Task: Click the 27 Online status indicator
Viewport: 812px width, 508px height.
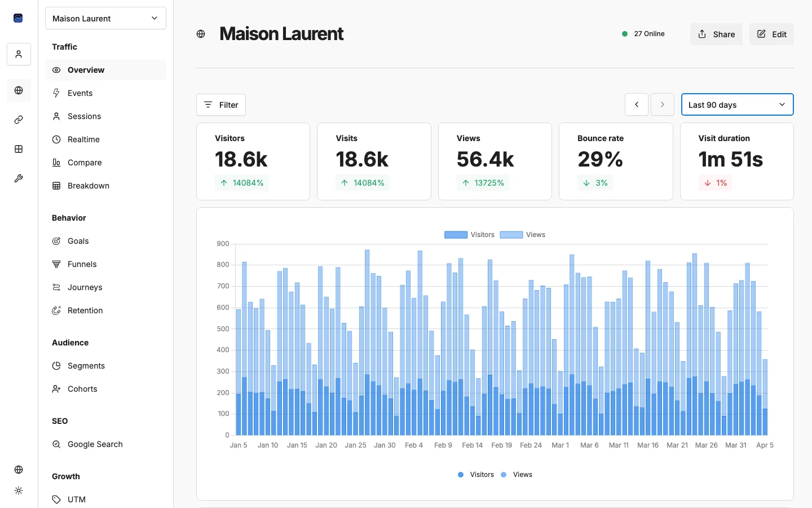Action: pos(643,34)
